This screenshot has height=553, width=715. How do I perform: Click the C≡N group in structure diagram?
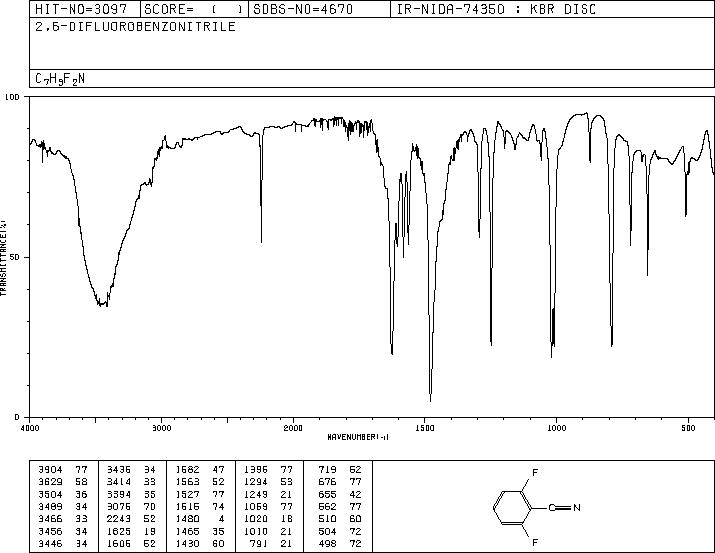point(564,507)
